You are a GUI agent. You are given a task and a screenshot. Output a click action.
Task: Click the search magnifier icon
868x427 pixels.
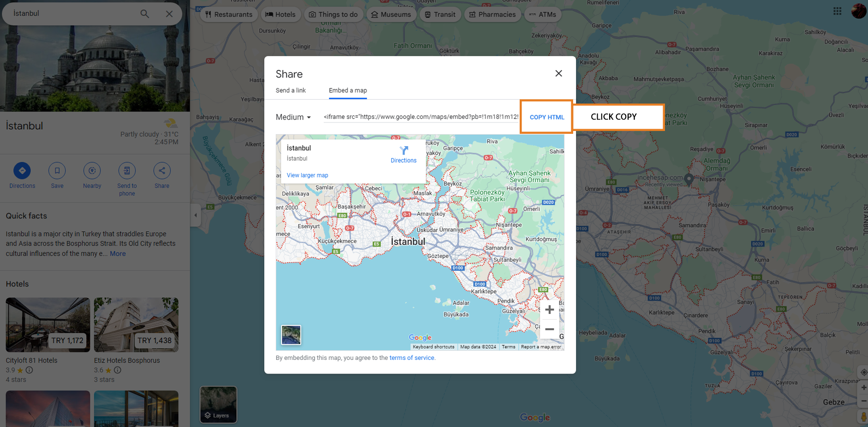[x=144, y=14]
